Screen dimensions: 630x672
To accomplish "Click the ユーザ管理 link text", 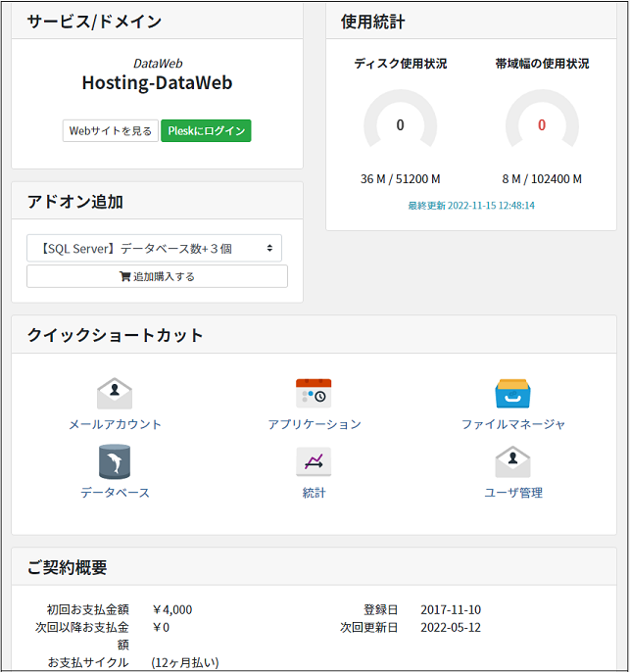I will coord(513,493).
